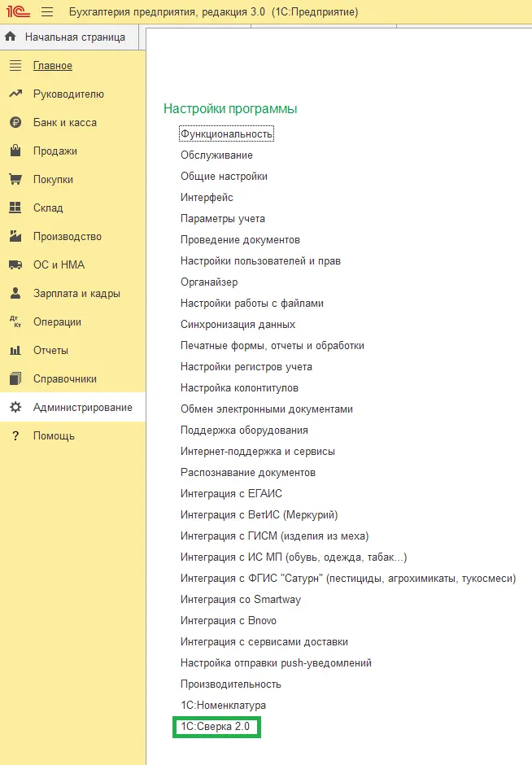Open Распознавание документов
The height and width of the screenshot is (765, 532).
248,473
